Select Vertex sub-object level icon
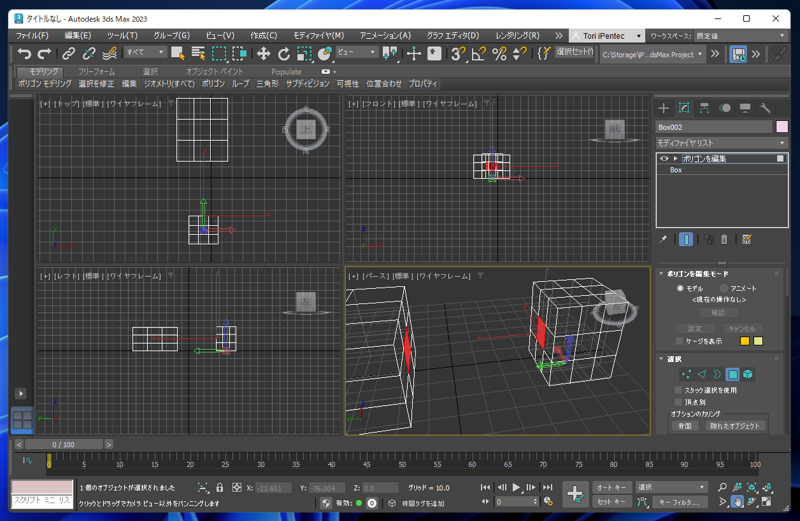 coord(686,375)
